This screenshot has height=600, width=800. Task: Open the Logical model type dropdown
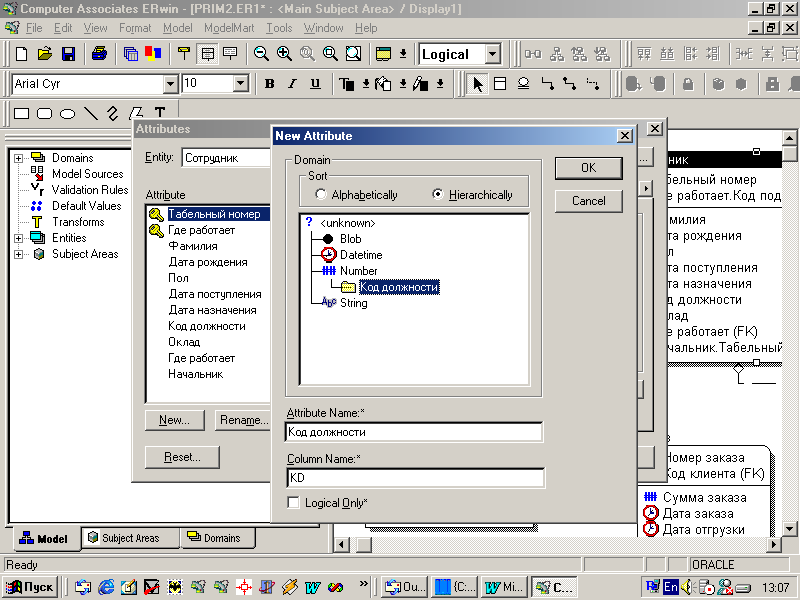pyautogui.click(x=492, y=54)
